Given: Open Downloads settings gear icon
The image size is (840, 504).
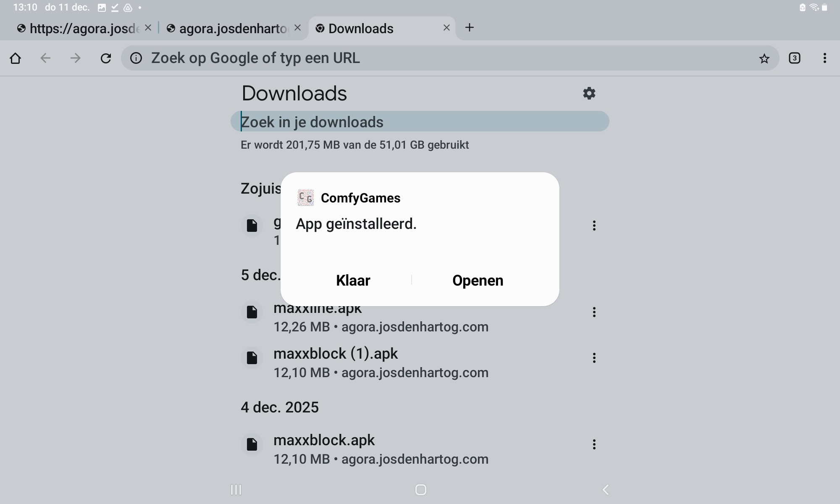Looking at the screenshot, I should [x=589, y=93].
